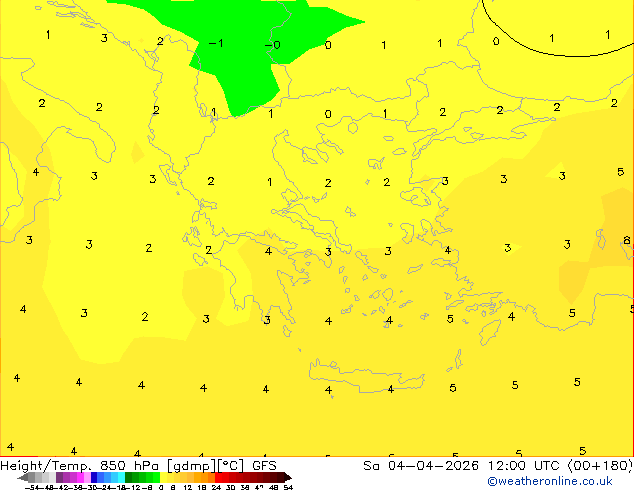
Task: Pick the cyan swatch in the temperature legend
Action: click(121, 477)
